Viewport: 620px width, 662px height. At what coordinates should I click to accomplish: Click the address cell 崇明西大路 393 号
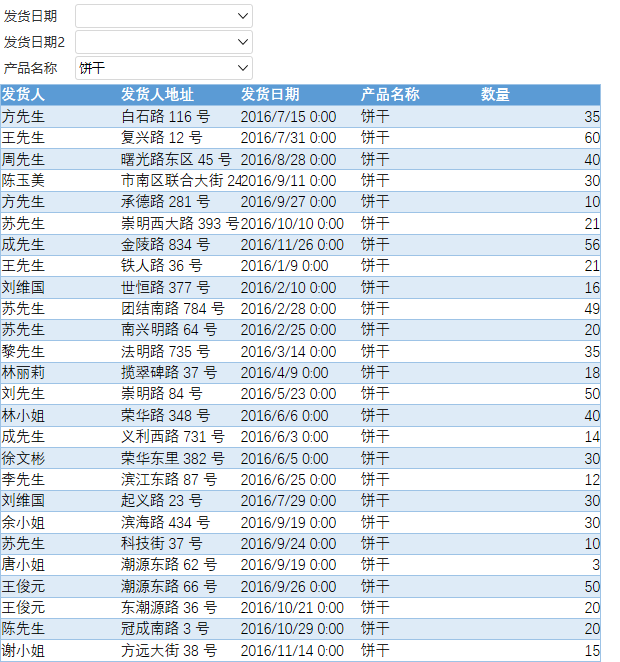click(x=180, y=223)
